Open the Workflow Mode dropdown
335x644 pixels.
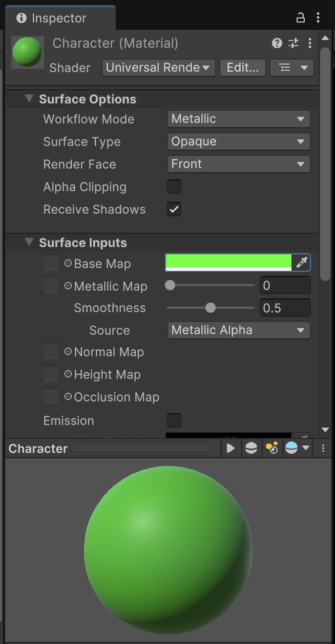tap(239, 119)
